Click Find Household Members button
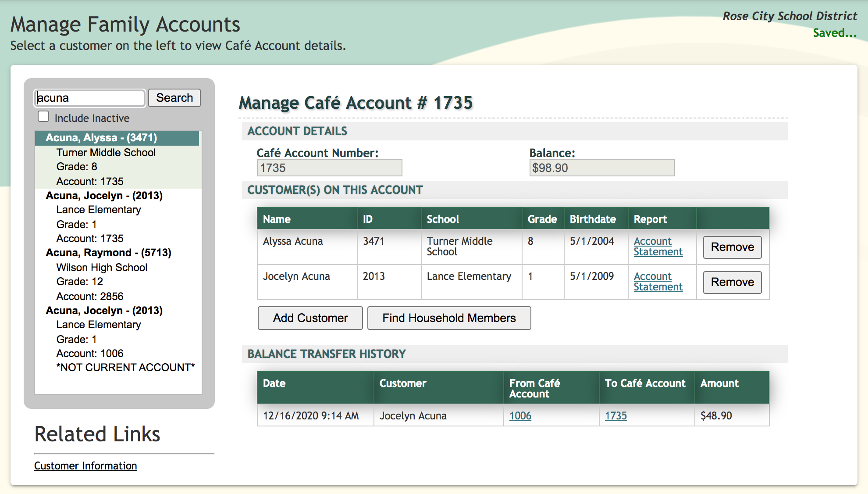 pos(449,318)
